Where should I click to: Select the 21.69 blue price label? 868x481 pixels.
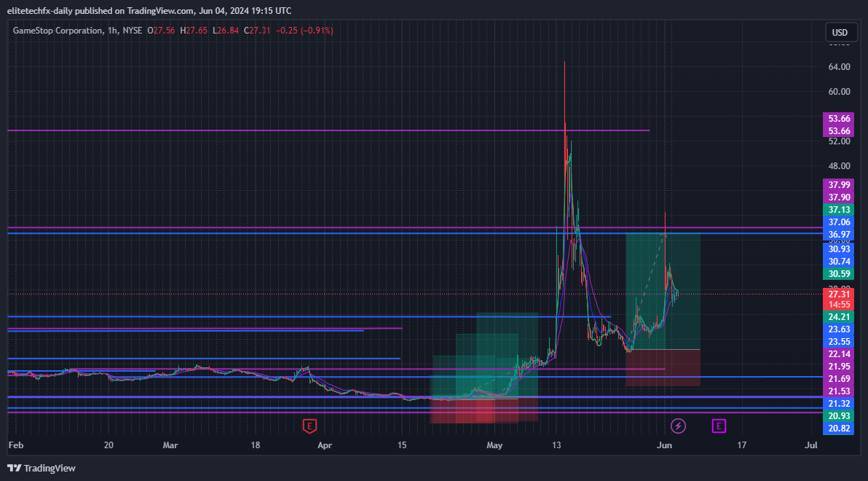point(839,378)
